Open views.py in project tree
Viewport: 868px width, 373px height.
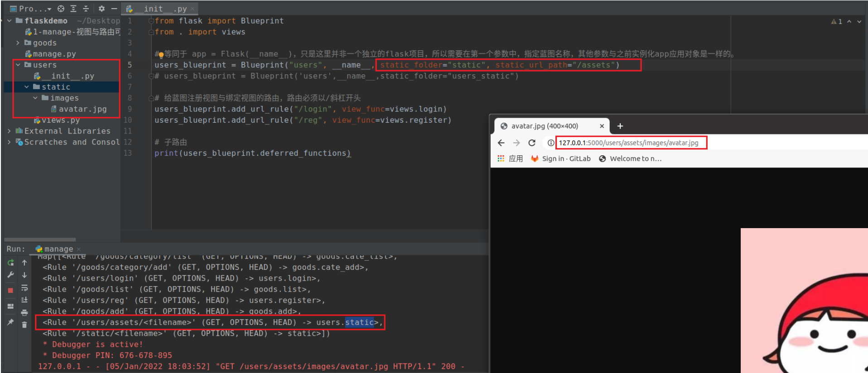(x=57, y=120)
